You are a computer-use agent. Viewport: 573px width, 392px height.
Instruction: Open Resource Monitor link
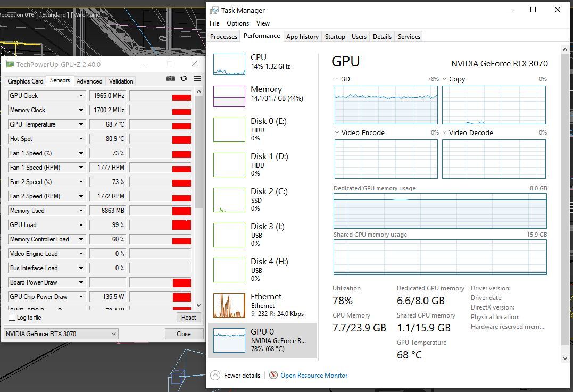314,375
